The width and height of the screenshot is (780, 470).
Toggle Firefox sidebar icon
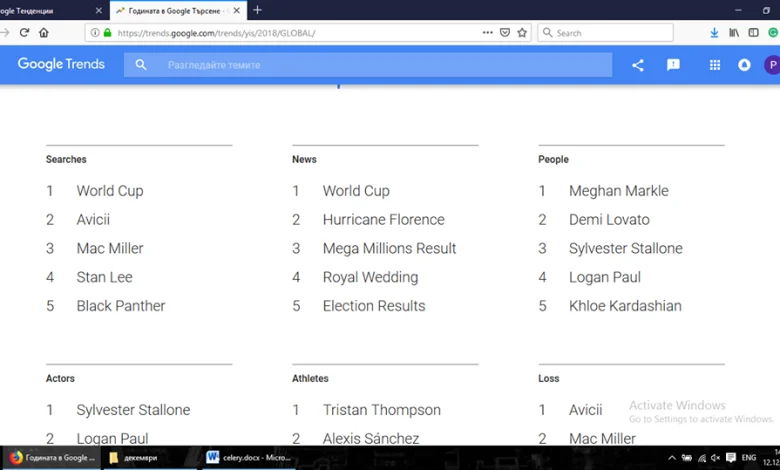[x=754, y=33]
